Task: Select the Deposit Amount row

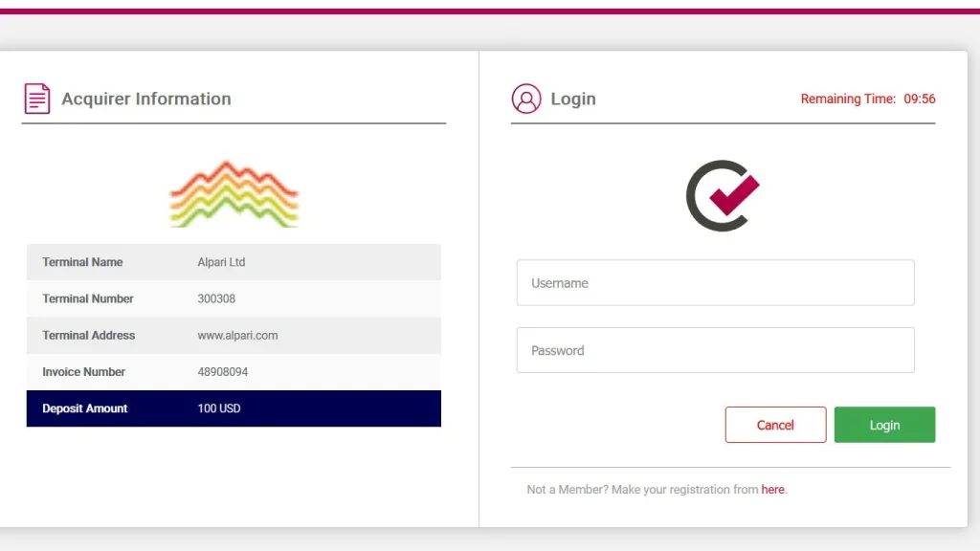Action: tap(234, 408)
